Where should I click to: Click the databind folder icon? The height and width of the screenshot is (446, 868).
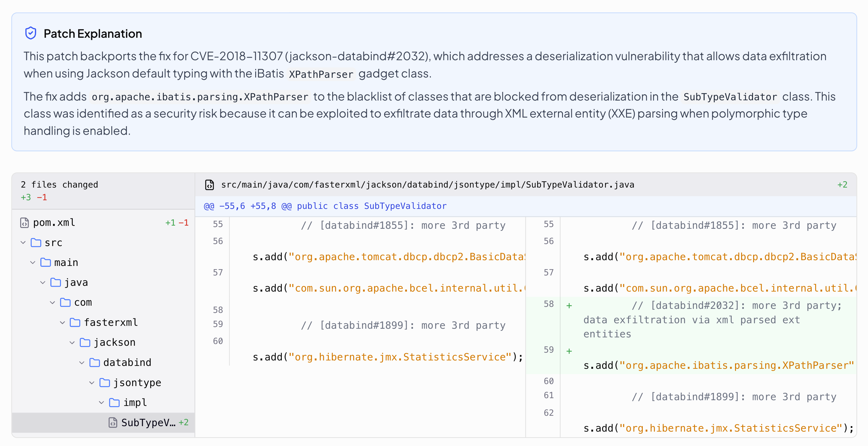[94, 362]
